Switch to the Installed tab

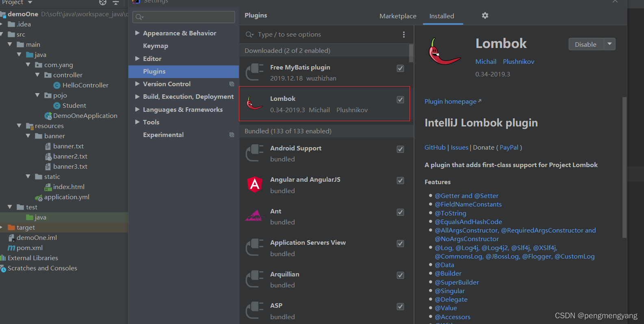442,16
